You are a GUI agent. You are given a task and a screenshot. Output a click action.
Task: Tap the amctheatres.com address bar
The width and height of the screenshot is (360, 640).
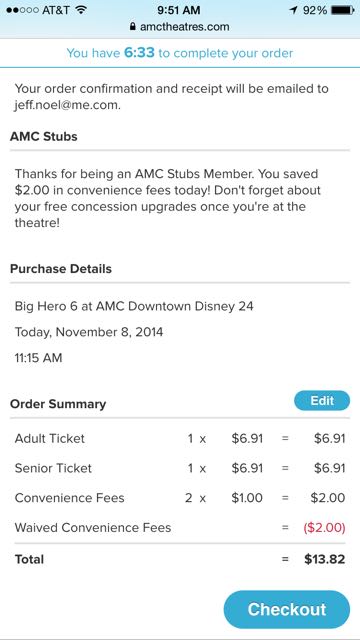180,27
